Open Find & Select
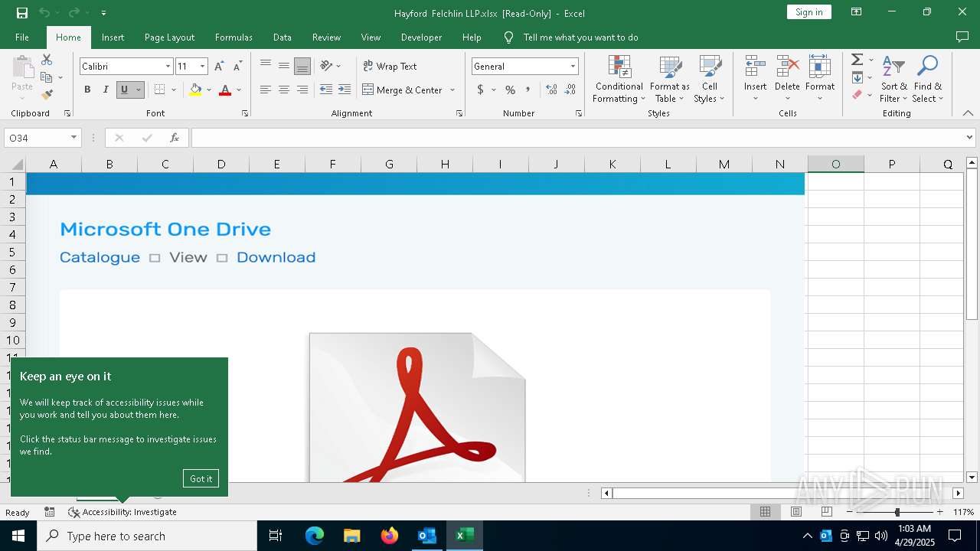 click(928, 80)
